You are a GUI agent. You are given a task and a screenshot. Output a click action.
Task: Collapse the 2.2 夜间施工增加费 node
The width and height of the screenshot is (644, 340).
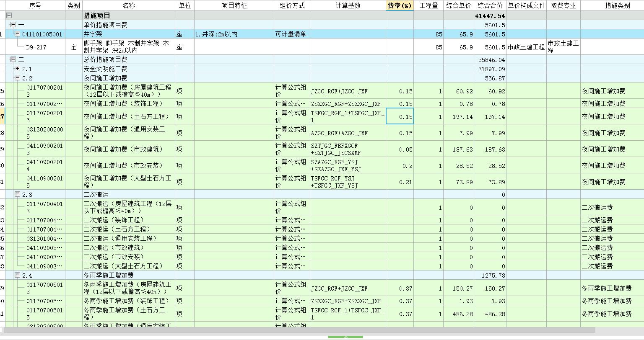(17, 78)
